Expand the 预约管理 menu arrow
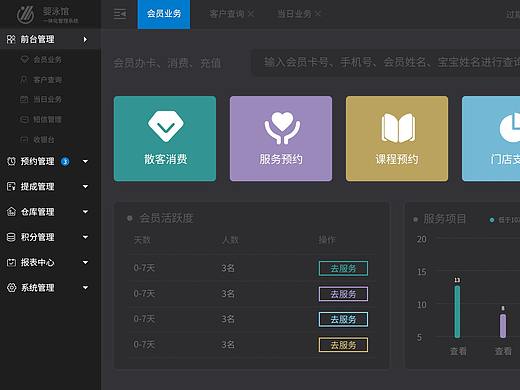 (x=85, y=162)
